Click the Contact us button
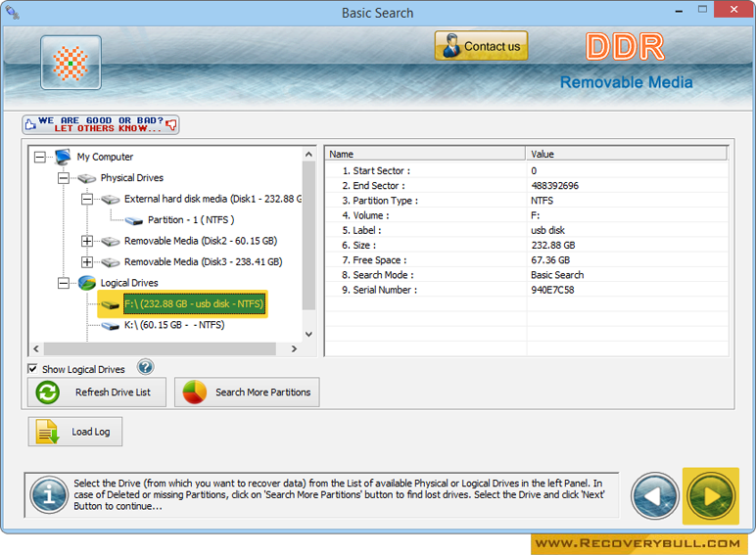The image size is (756, 555). click(x=481, y=46)
